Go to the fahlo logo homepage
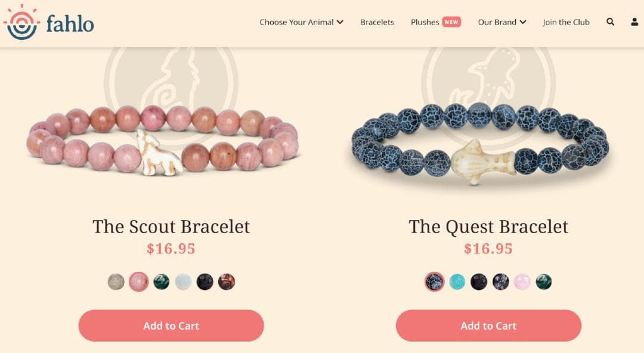This screenshot has width=644, height=353. pyautogui.click(x=49, y=23)
